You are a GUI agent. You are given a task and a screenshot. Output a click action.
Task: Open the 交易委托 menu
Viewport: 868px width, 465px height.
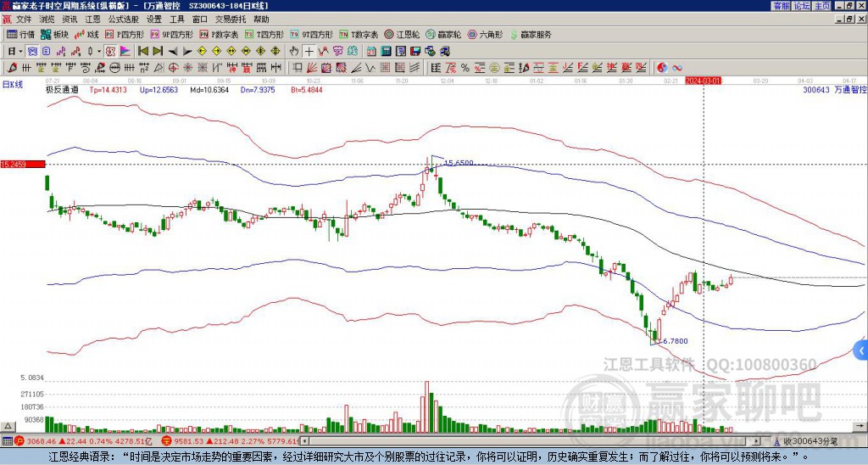tap(231, 20)
